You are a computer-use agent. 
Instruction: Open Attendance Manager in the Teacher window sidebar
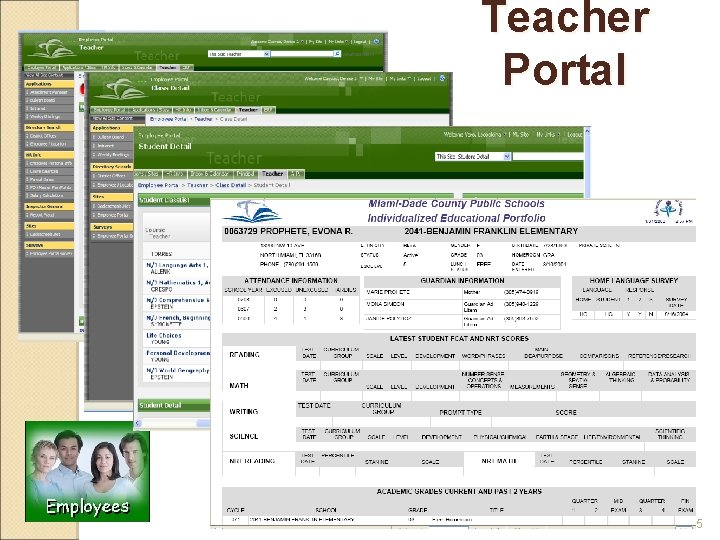(49, 92)
